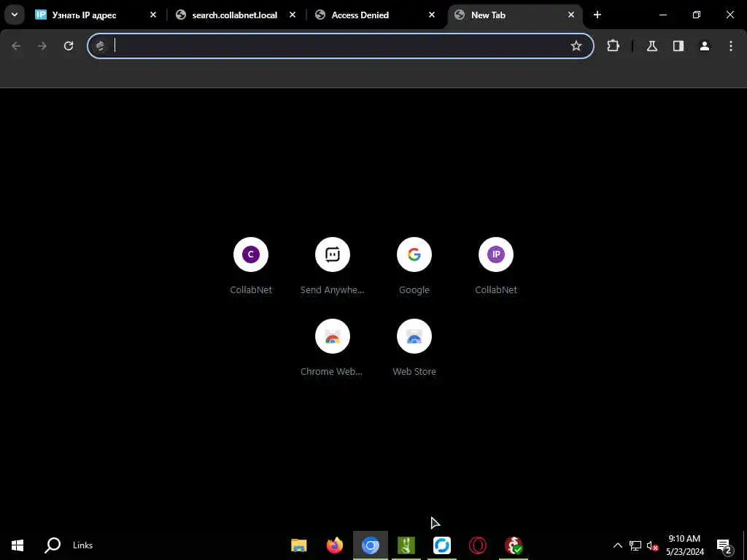Select the Chromium taskbar icon

[x=370, y=545]
